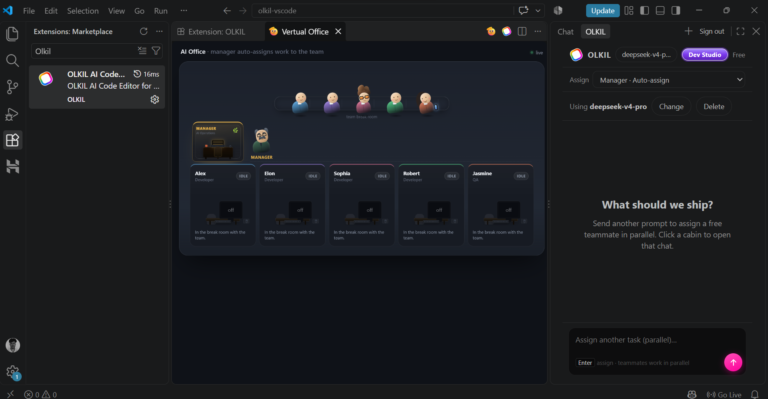Select the Extensions view icon
This screenshot has width=768, height=399.
pos(12,141)
